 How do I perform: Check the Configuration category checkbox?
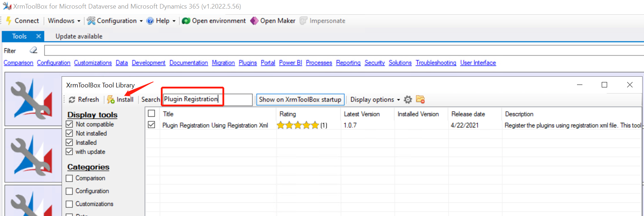point(69,191)
